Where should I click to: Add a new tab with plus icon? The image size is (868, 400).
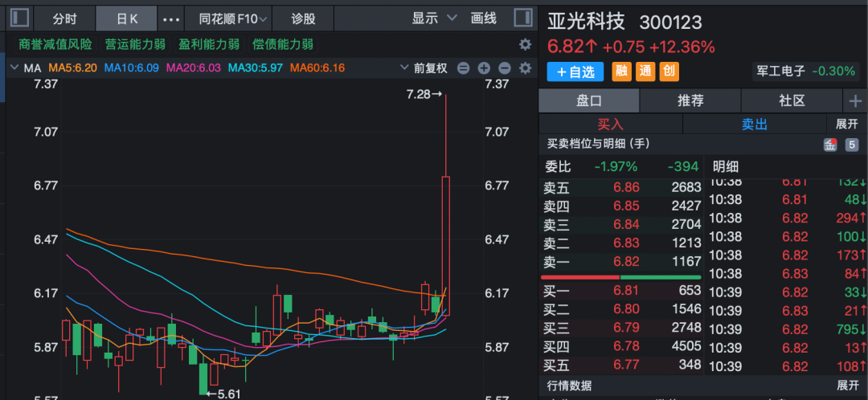(854, 100)
